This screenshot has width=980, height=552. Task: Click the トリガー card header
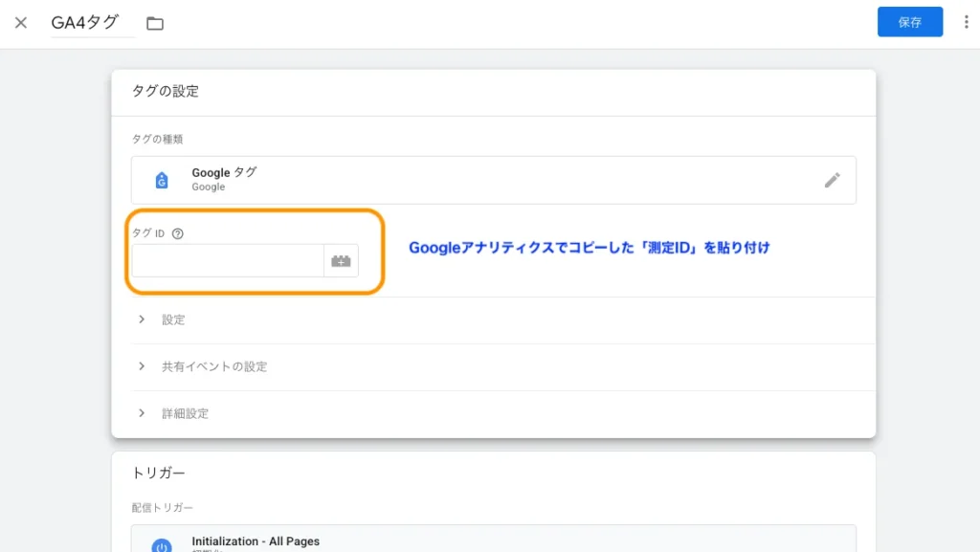(158, 473)
